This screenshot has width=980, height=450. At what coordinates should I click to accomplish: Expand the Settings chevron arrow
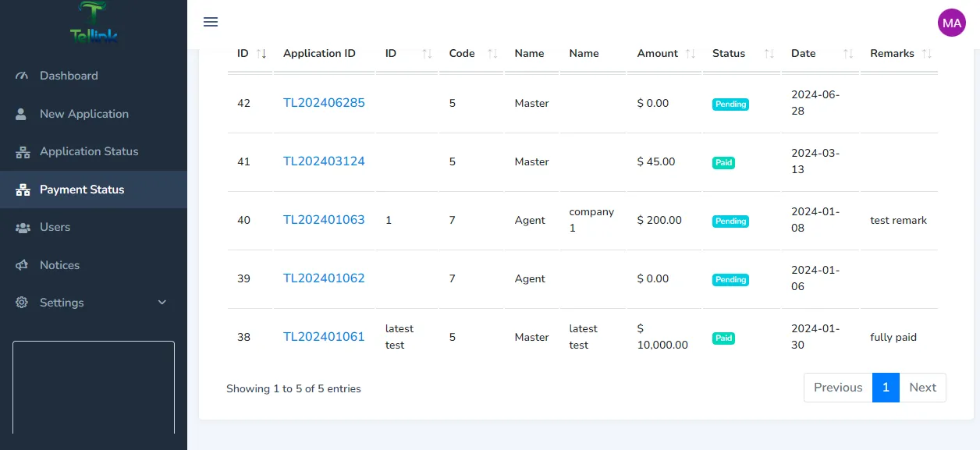click(x=162, y=303)
